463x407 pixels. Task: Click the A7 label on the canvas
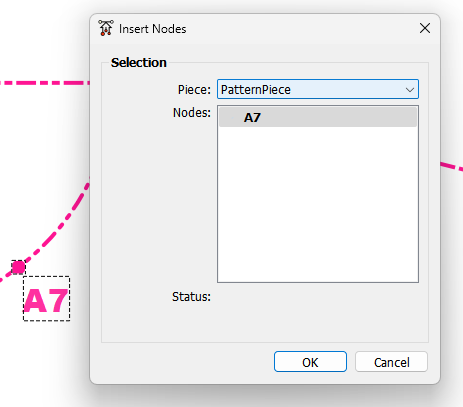tap(46, 301)
